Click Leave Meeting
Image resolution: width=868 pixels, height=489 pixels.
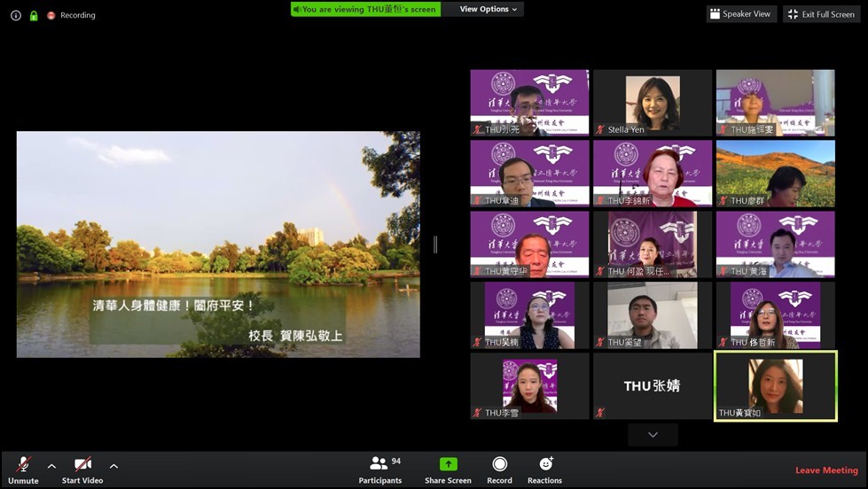[x=825, y=470]
